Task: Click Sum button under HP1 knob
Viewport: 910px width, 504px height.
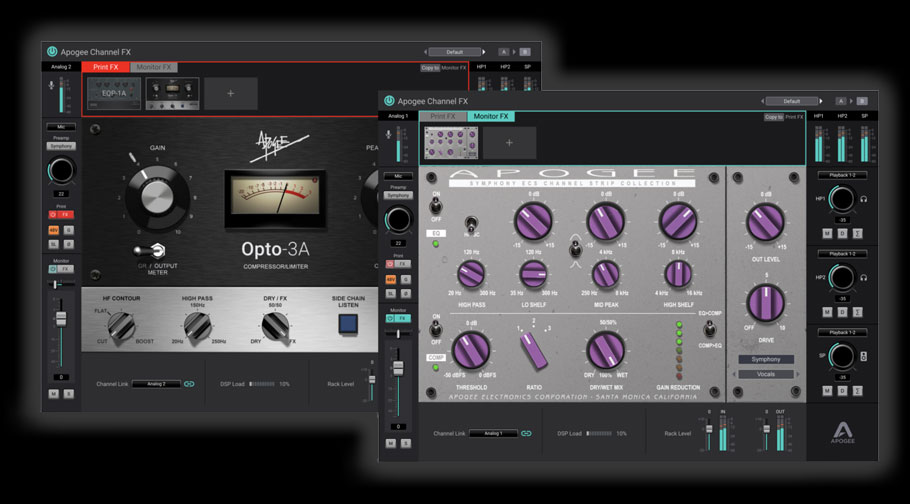Action: [x=857, y=233]
